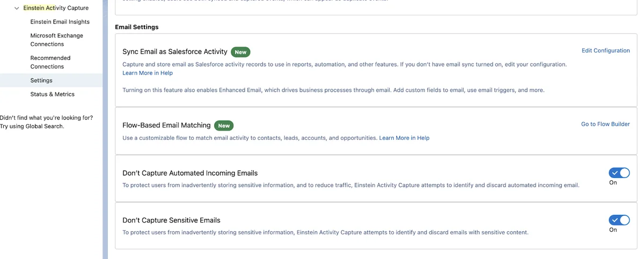Screen dimensions: 644x259
Task: Click the Enhanced Email description paragraph
Action: point(333,90)
